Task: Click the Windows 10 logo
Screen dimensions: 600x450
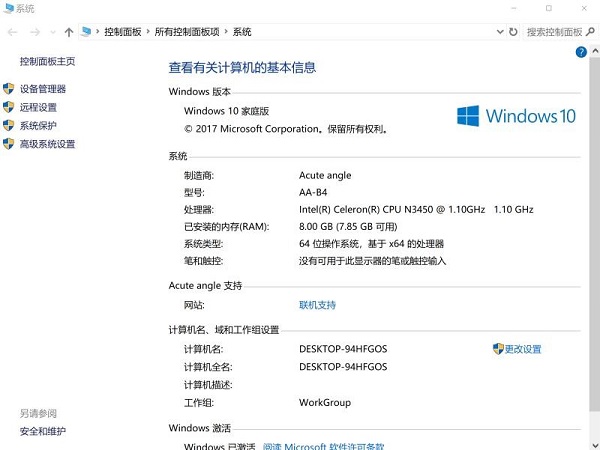Action: [x=516, y=116]
